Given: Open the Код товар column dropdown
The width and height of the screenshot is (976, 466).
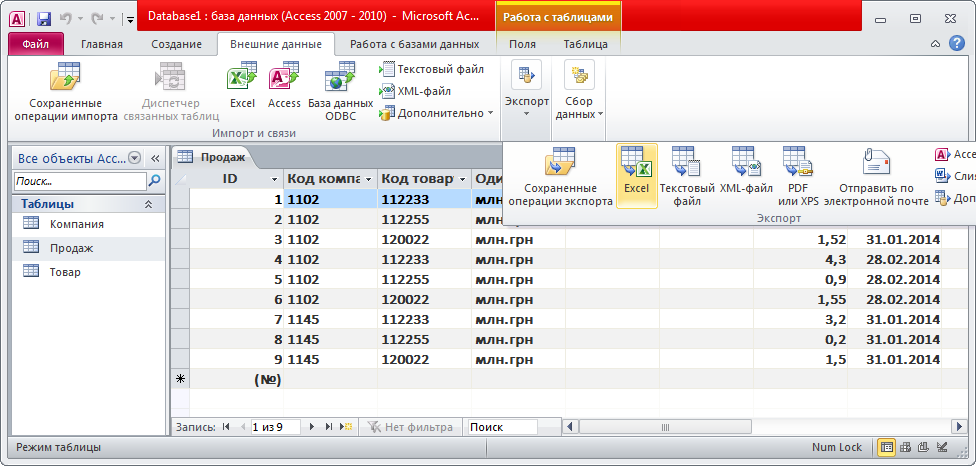Looking at the screenshot, I should [x=462, y=179].
